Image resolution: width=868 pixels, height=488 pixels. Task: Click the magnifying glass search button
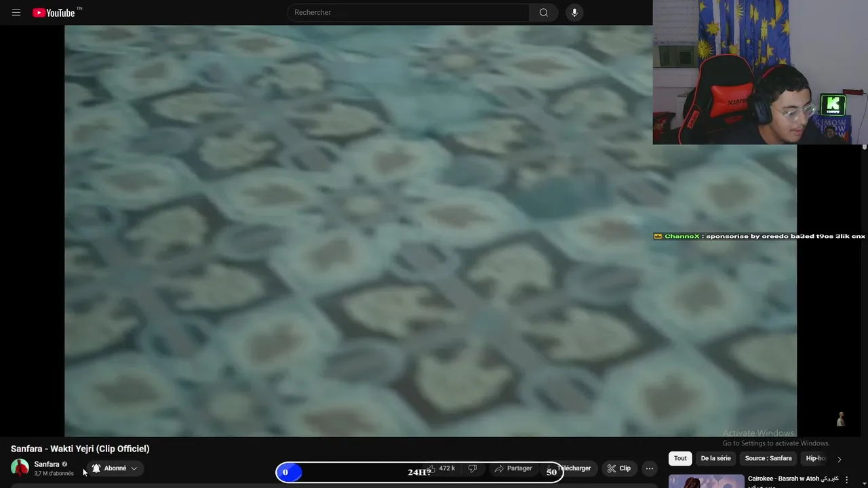tap(544, 12)
